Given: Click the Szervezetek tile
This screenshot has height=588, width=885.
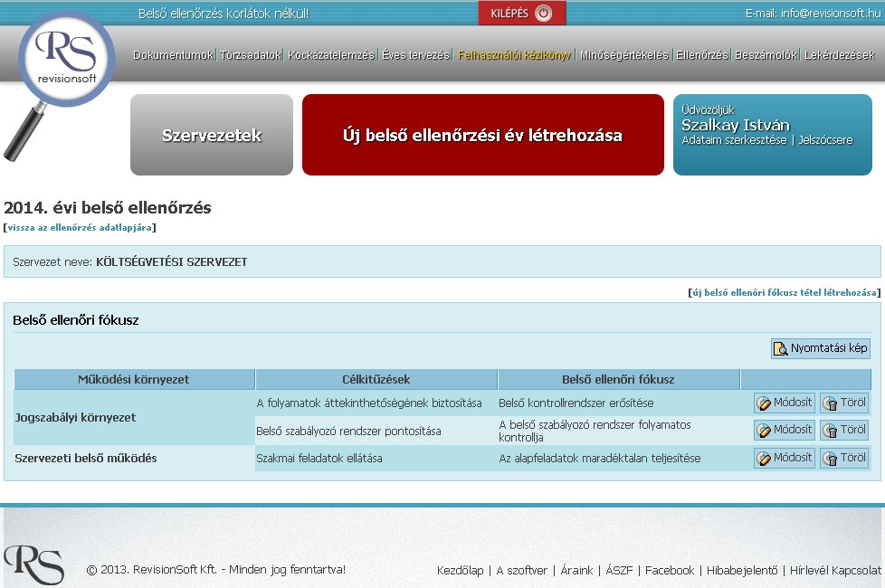Looking at the screenshot, I should click(x=212, y=135).
